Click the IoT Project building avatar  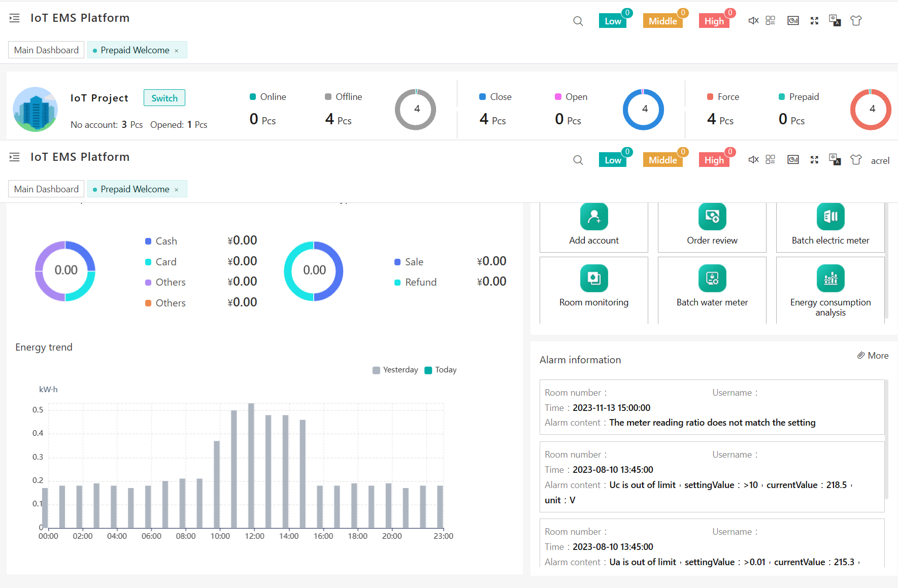pyautogui.click(x=35, y=109)
